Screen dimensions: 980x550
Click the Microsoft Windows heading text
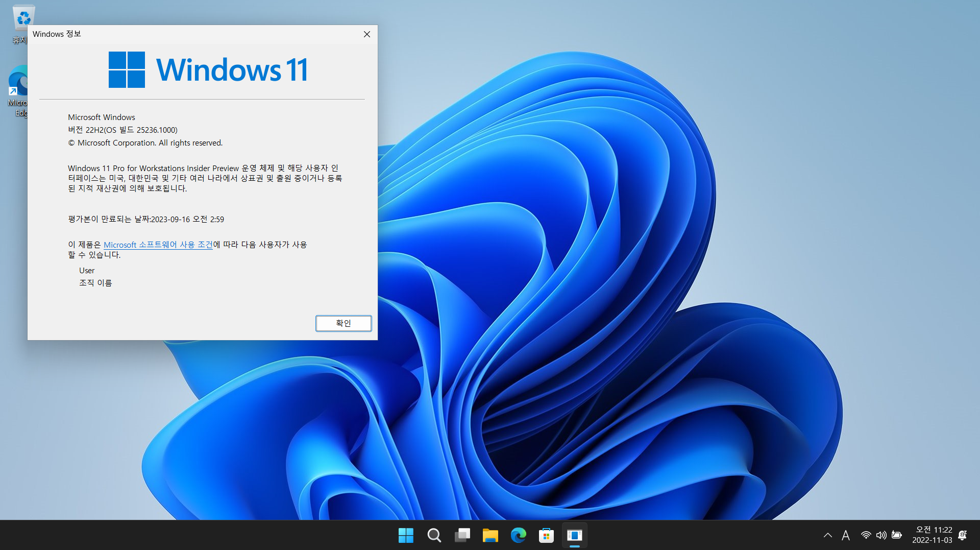(x=102, y=117)
